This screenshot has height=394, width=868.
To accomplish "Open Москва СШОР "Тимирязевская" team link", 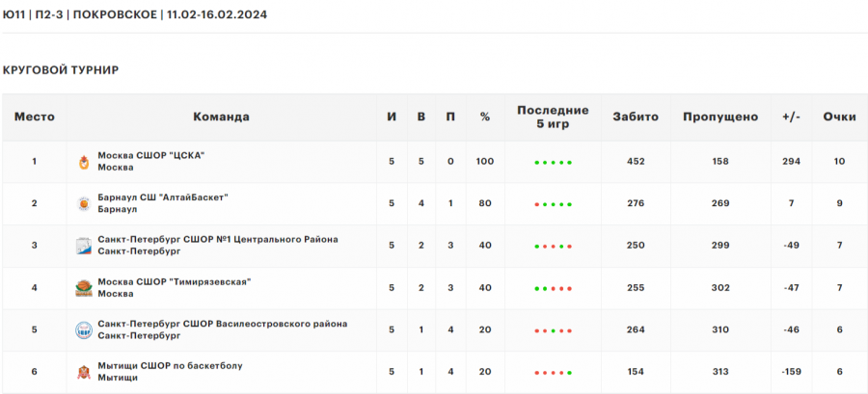I will coord(174,281).
